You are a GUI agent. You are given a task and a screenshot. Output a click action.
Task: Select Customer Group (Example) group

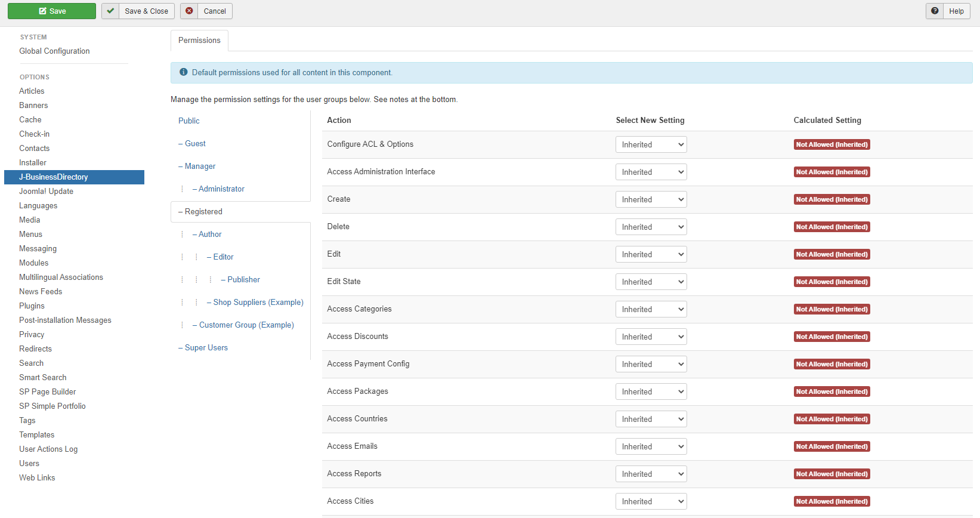pos(246,325)
